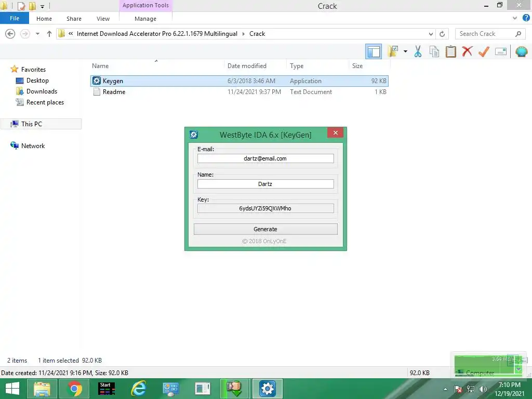Launch Google Chrome from the taskbar
The width and height of the screenshot is (532, 399).
click(x=74, y=389)
